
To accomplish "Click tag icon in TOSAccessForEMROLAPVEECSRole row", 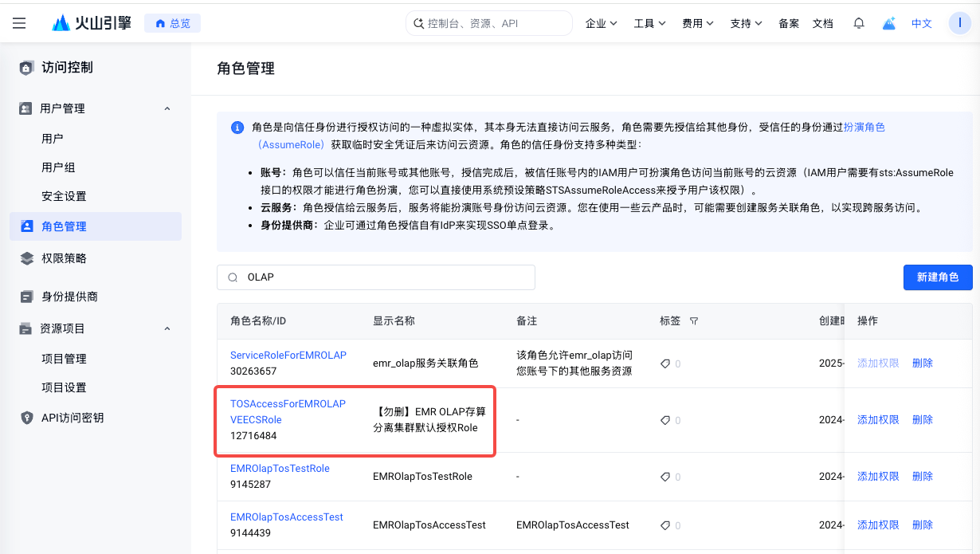I will pos(665,420).
